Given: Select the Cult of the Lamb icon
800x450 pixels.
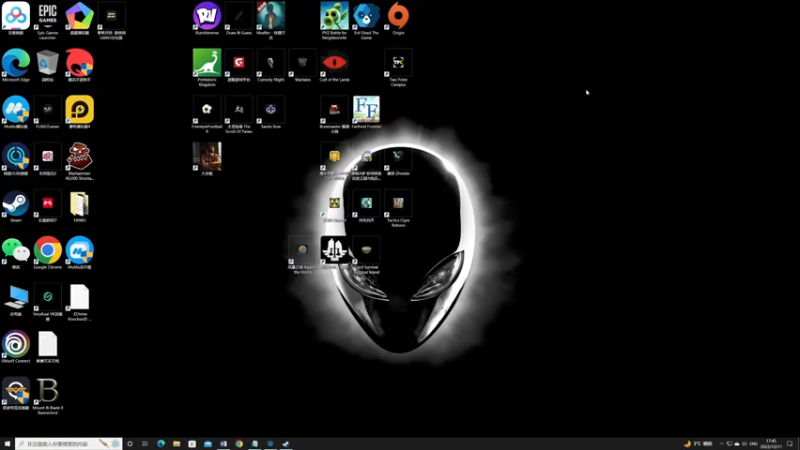Looking at the screenshot, I should 334,65.
